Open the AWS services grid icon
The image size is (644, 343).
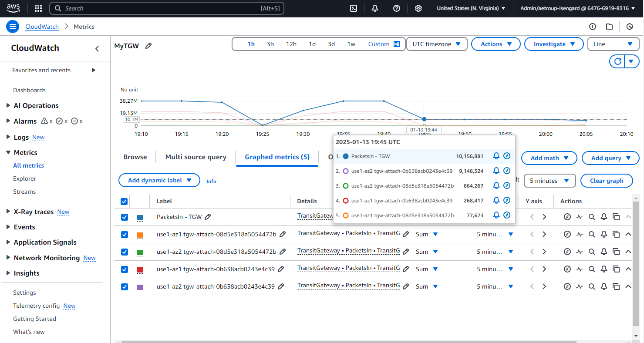click(38, 8)
